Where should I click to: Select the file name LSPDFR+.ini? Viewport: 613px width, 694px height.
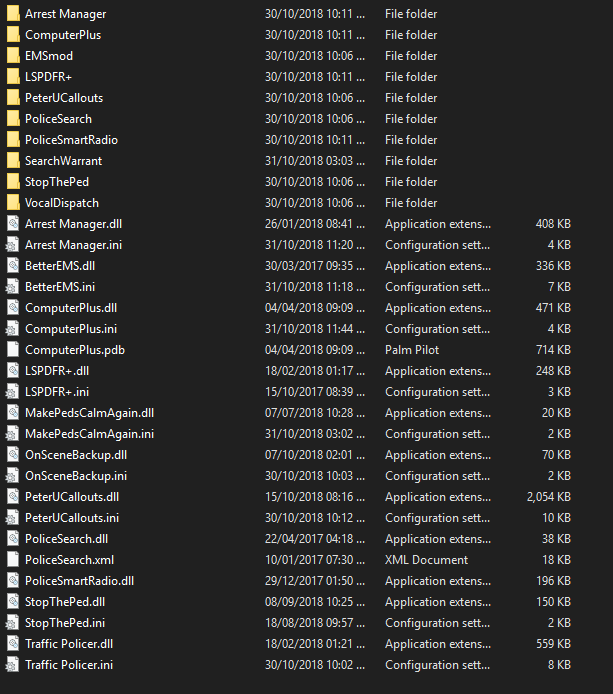[57, 392]
